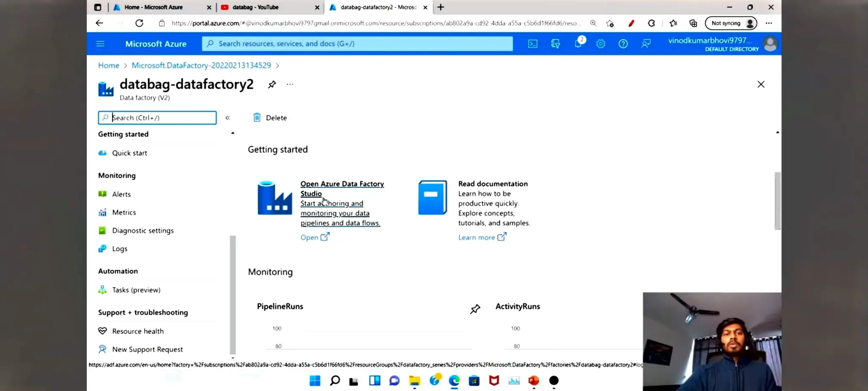Open the tab actions menu icon

coord(97,7)
